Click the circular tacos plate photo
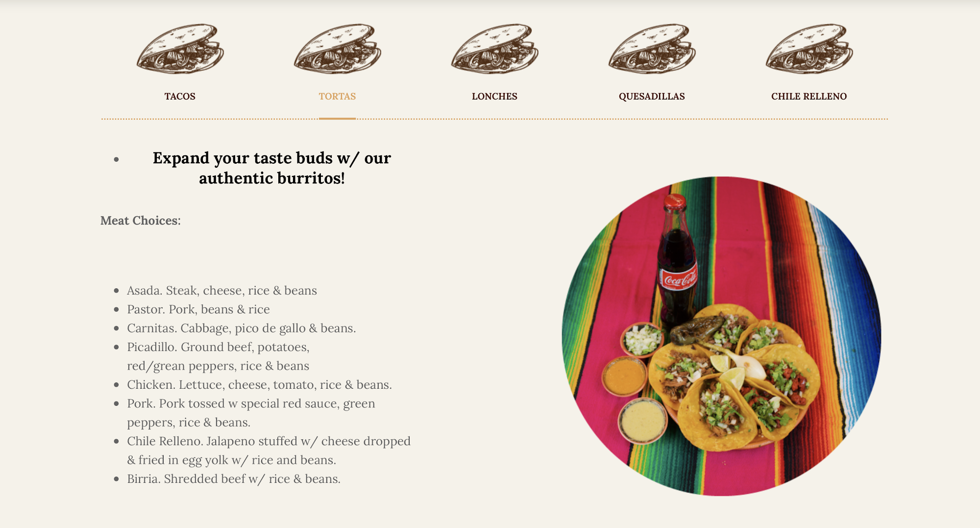980x528 pixels. 721,336
